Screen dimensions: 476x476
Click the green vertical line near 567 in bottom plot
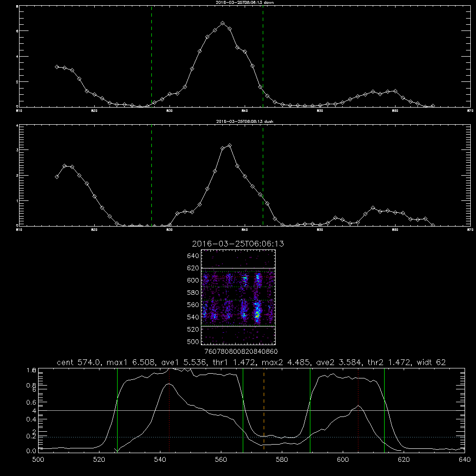coord(243,410)
